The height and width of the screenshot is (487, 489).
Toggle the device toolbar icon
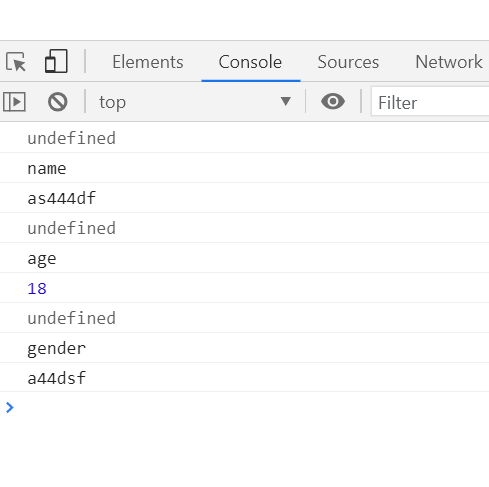point(56,61)
